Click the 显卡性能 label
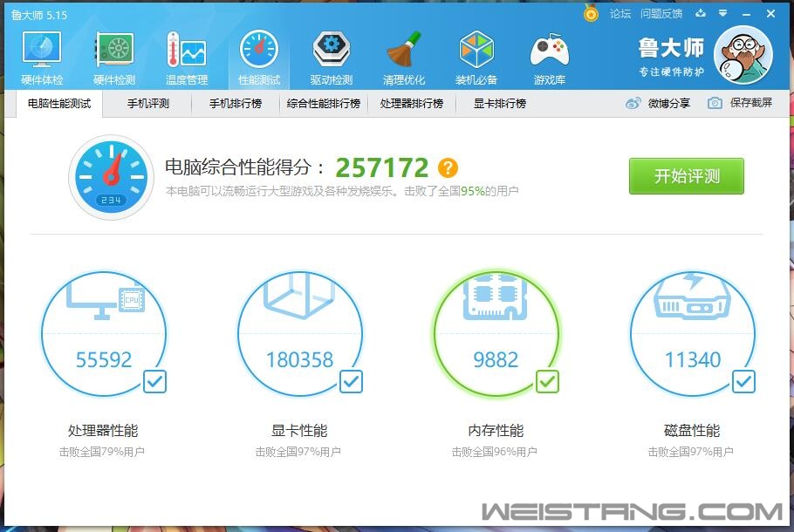 click(x=299, y=431)
